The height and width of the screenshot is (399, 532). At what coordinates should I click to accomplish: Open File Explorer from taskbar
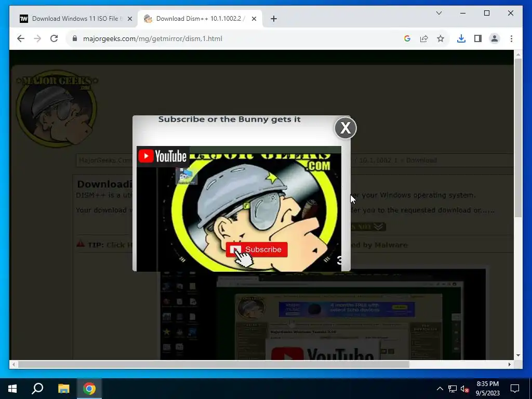click(63, 389)
